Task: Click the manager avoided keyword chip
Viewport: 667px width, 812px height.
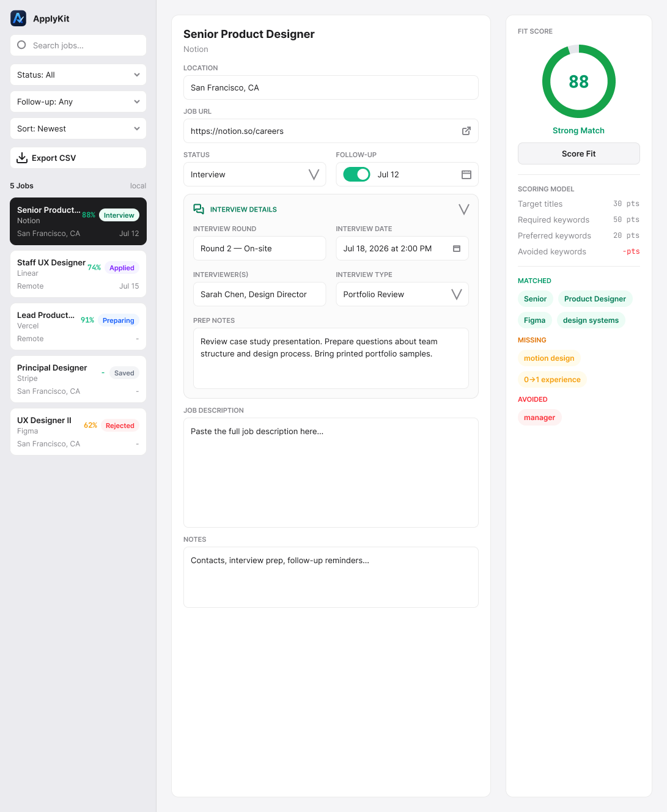Action: (x=539, y=418)
